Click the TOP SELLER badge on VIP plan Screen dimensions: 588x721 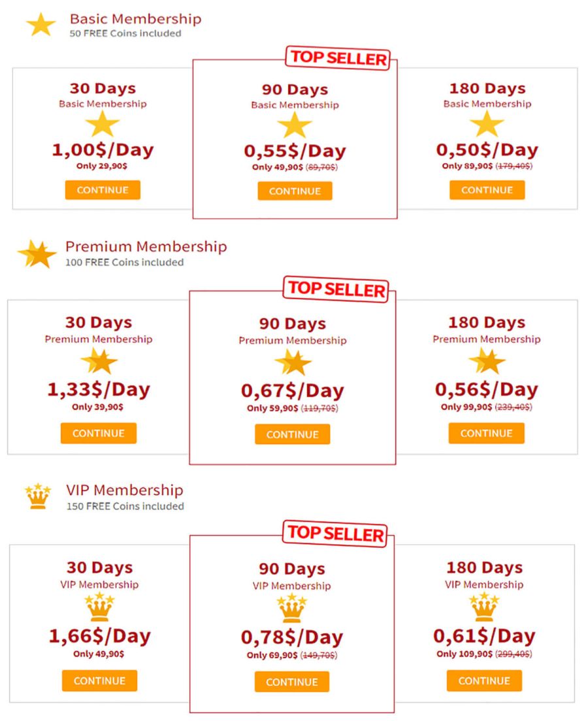[335, 534]
